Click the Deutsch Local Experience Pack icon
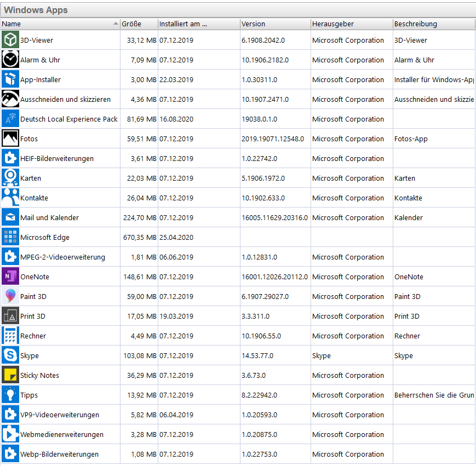 pos(10,119)
